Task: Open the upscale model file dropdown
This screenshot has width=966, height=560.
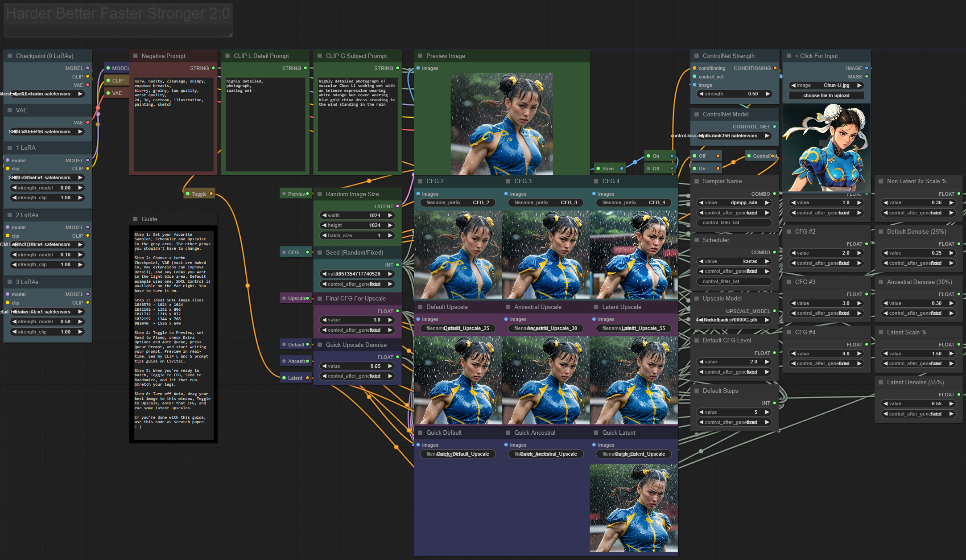Action: pos(734,320)
